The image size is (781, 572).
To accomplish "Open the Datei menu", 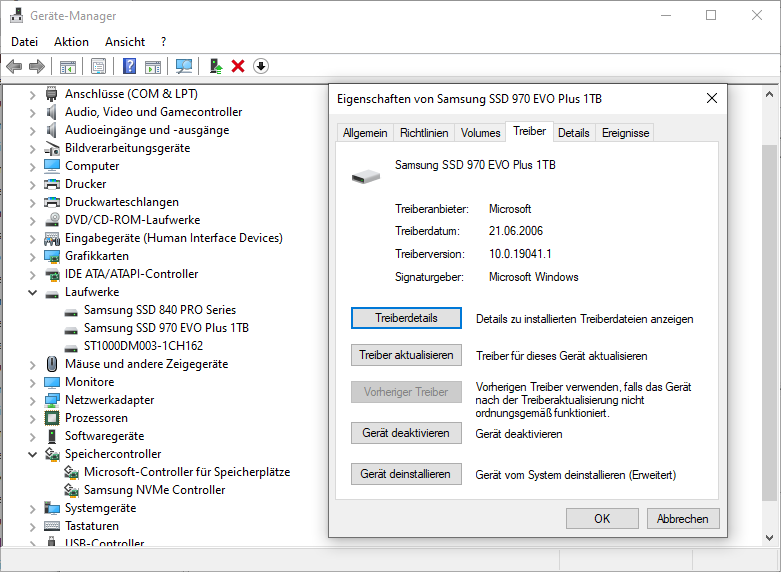I will pos(24,42).
